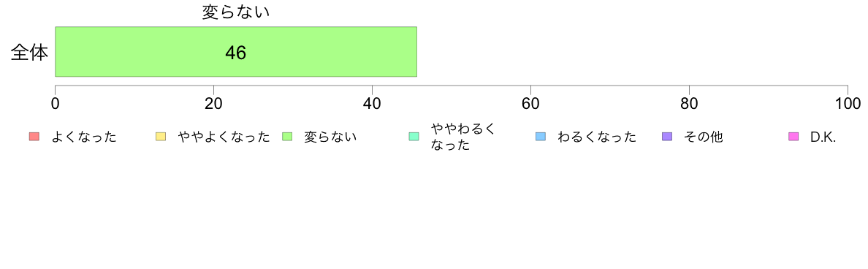Click the blue わるくなった legend swatch
This screenshot has width=868, height=269.
tap(540, 137)
